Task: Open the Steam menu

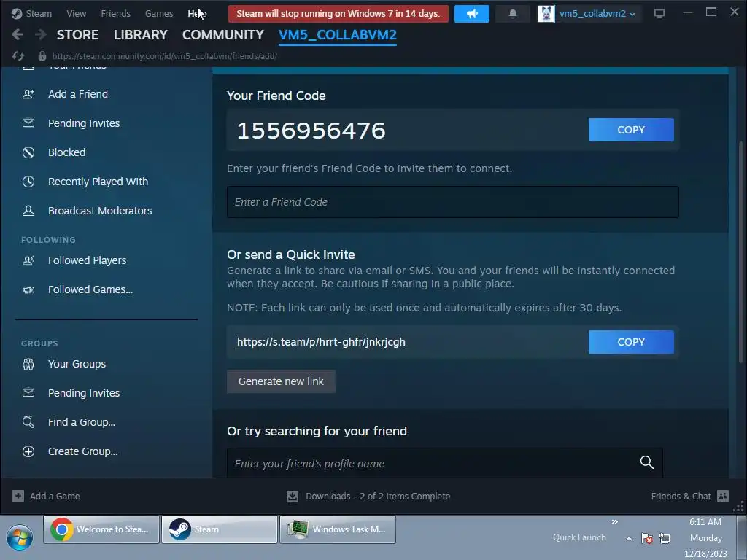Action: click(x=39, y=13)
